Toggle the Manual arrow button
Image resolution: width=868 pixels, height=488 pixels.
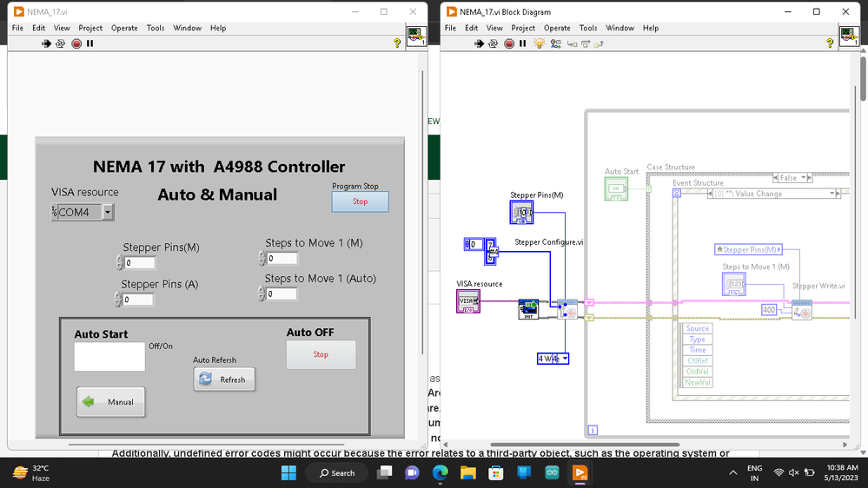111,402
